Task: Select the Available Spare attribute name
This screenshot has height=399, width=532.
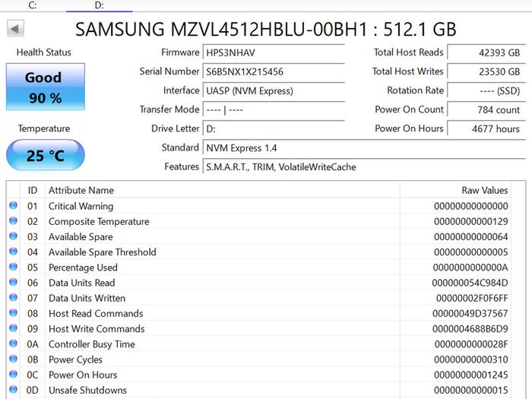Action: click(x=81, y=237)
